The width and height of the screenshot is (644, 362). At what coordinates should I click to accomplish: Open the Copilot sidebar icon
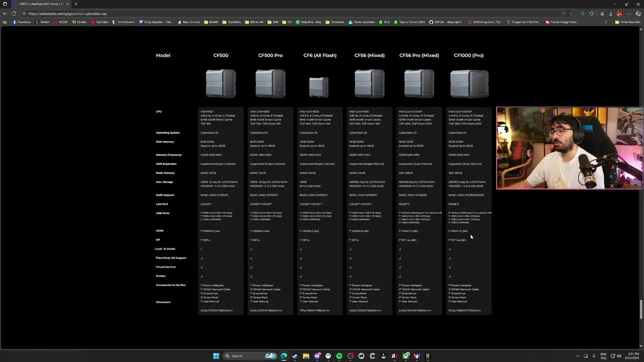[638, 14]
